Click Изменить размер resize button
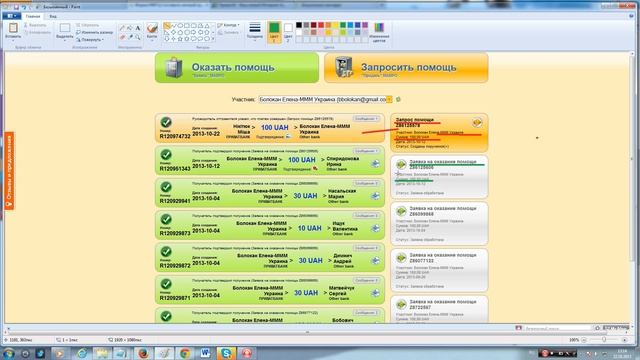This screenshot has width=640, height=360. (x=94, y=32)
